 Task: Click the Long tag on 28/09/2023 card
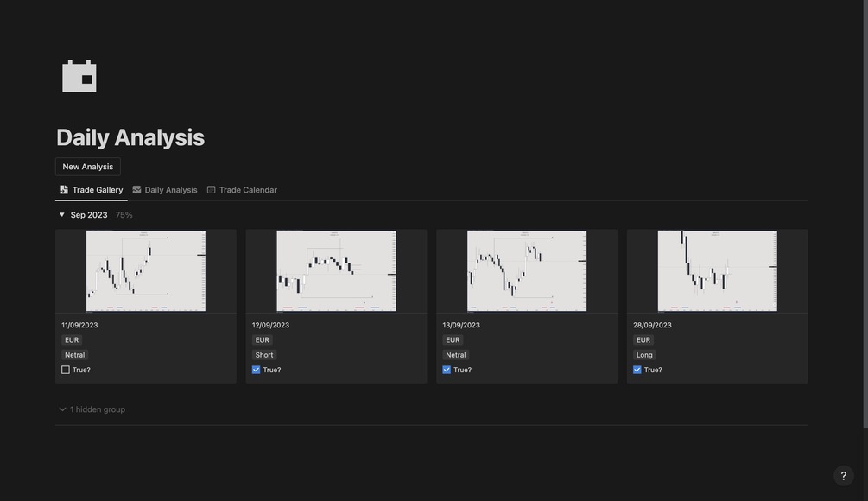click(x=644, y=355)
